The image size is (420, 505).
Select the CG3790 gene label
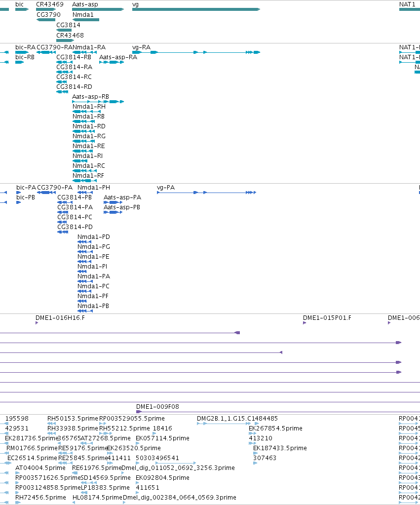[49, 15]
